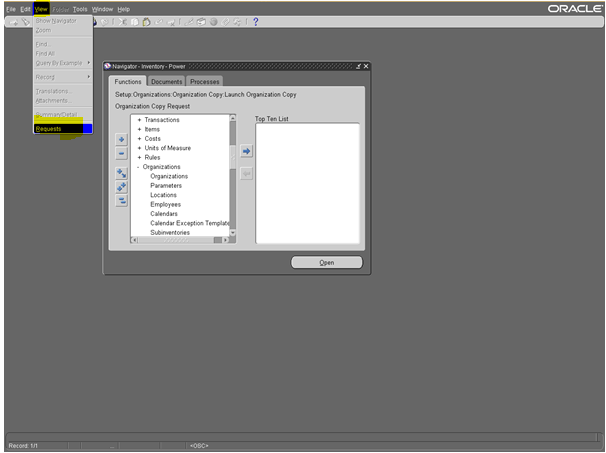Switch to the Functions tab
The image size is (606, 453).
128,82
